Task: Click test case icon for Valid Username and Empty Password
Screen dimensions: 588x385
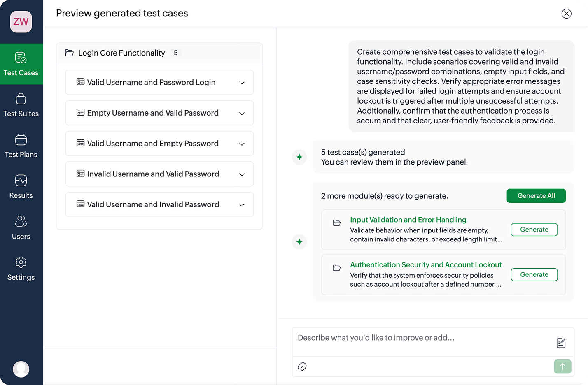Action: 81,143
